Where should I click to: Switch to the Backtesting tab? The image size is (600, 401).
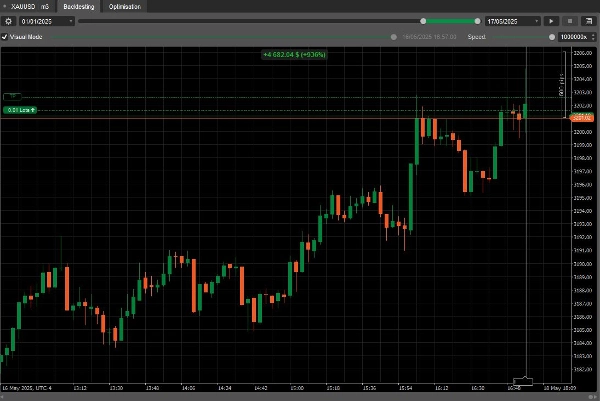tap(80, 6)
